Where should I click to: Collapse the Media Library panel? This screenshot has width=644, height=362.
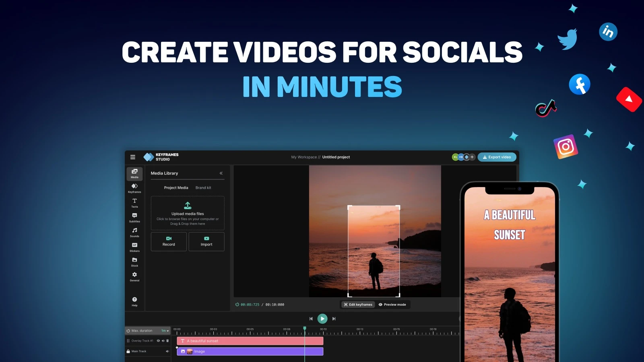tap(221, 173)
